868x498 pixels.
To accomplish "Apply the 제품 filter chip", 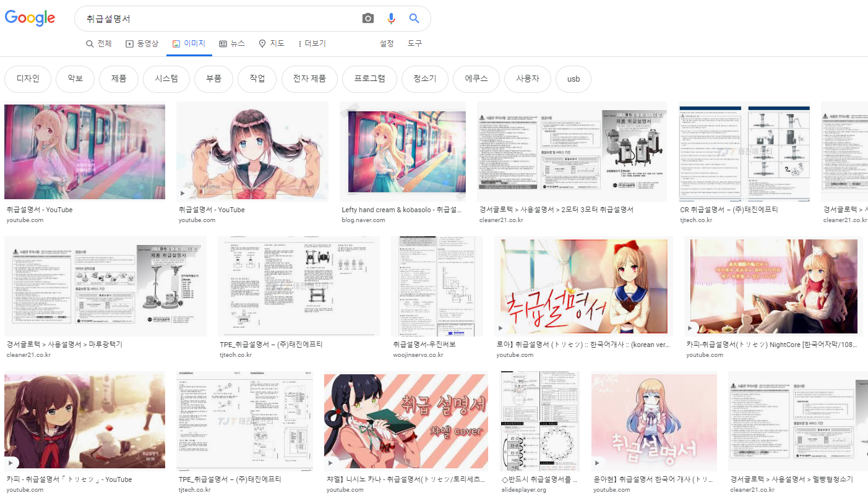I will [x=119, y=79].
